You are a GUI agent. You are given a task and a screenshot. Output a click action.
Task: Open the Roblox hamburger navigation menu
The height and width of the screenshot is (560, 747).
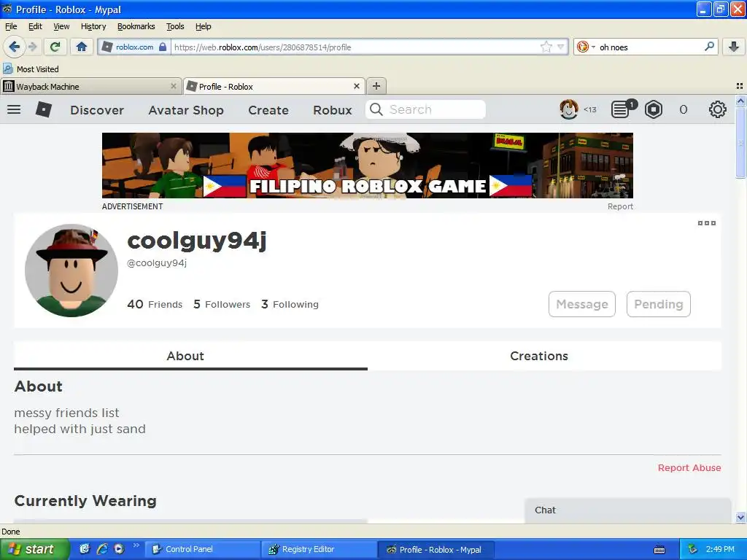14,109
